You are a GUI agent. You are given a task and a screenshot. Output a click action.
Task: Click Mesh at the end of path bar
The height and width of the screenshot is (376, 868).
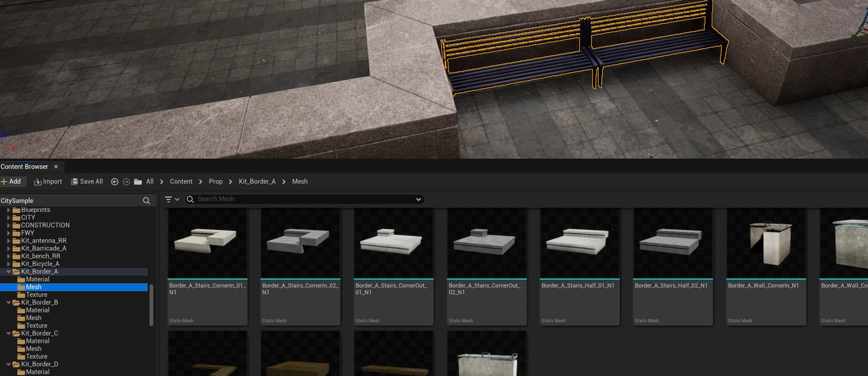tap(300, 182)
